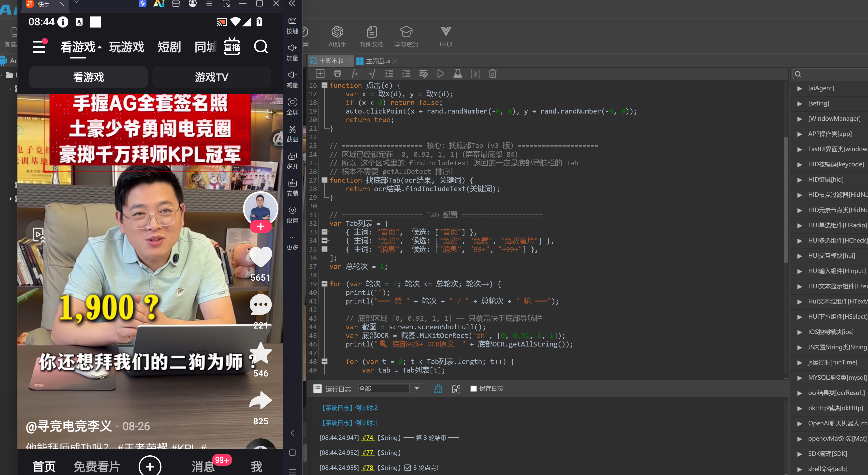This screenshot has width=868, height=475.
Task: Click the 安装 APK install icon
Action: (x=292, y=183)
